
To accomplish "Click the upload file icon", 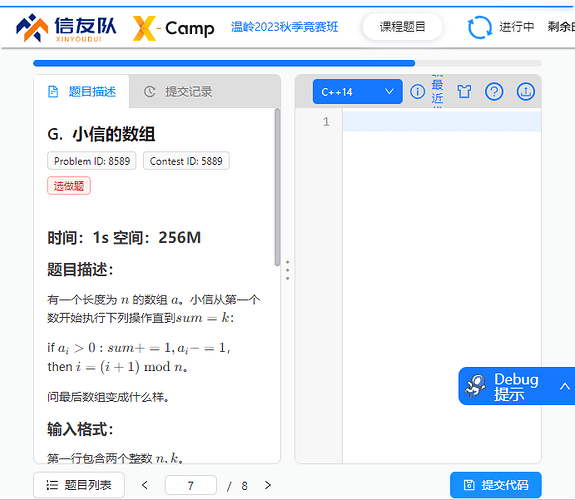I will click(x=525, y=91).
